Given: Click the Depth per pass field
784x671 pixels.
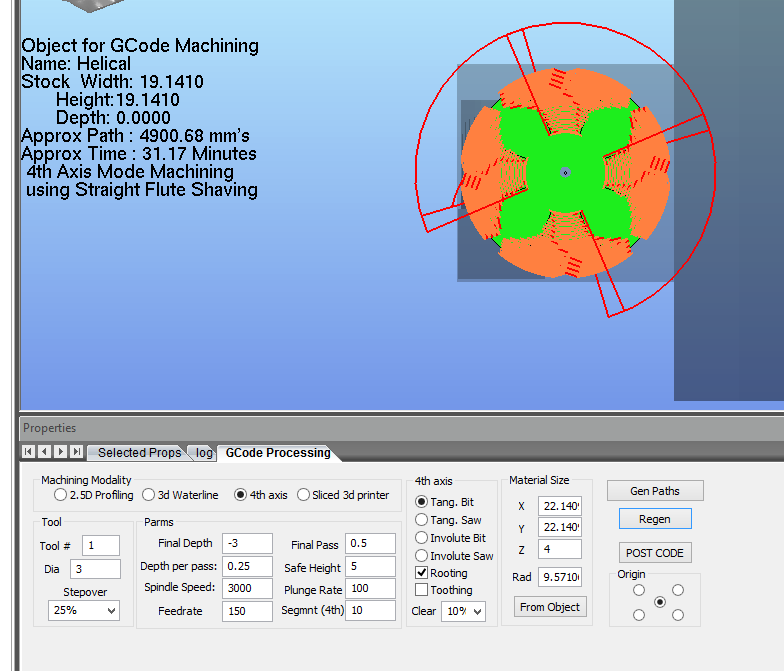Looking at the screenshot, I should pyautogui.click(x=248, y=566).
